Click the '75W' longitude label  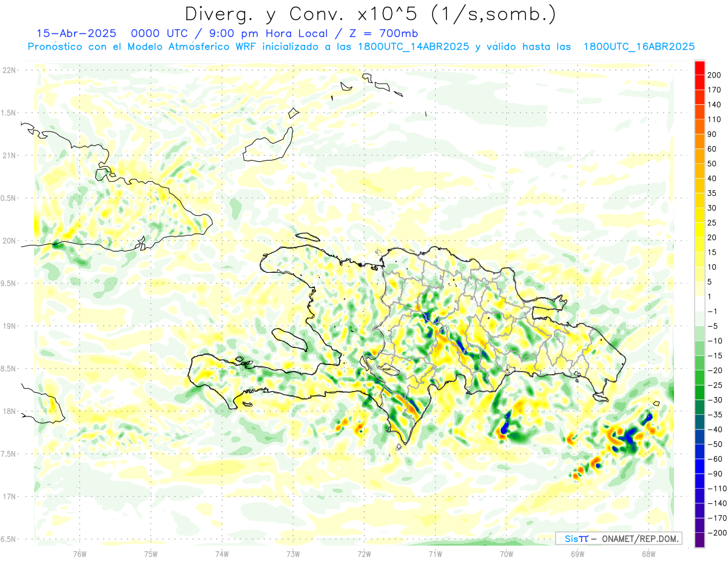pos(151,553)
